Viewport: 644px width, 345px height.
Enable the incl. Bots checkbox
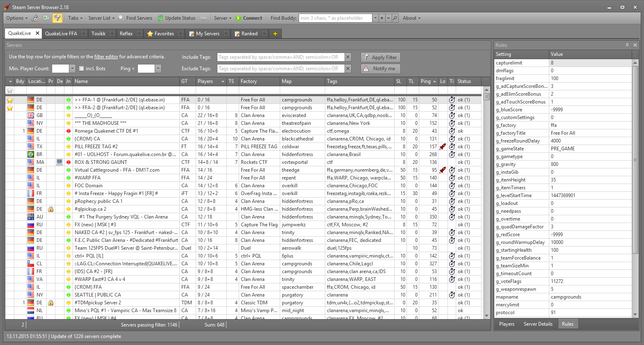pos(81,69)
